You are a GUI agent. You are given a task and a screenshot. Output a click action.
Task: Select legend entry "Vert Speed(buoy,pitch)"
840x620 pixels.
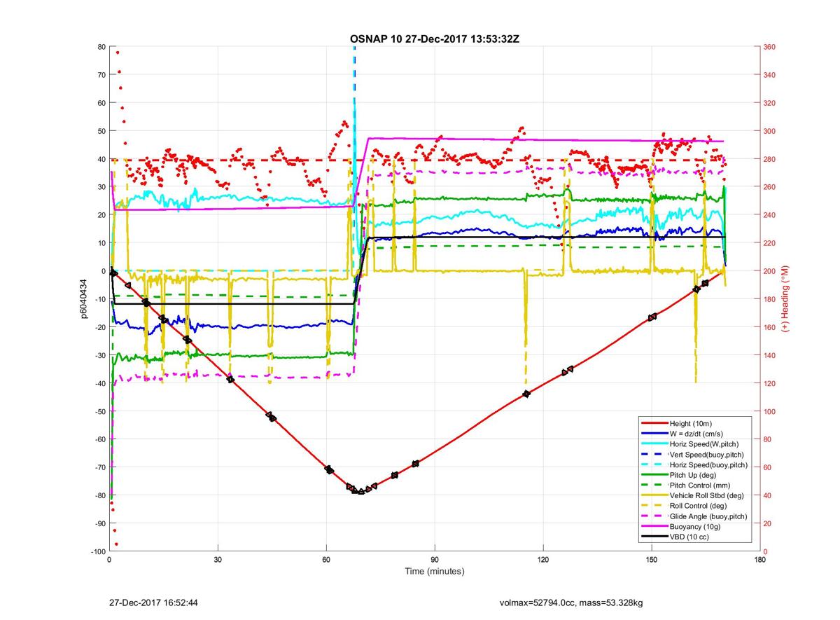tap(706, 455)
